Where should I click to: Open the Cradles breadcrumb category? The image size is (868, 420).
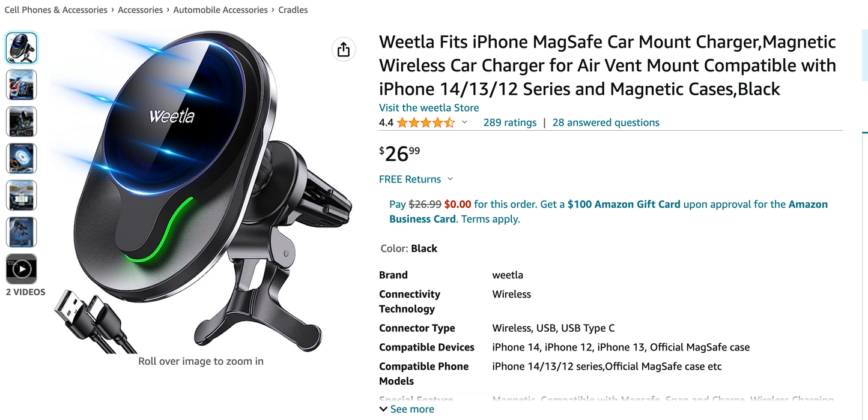[293, 10]
